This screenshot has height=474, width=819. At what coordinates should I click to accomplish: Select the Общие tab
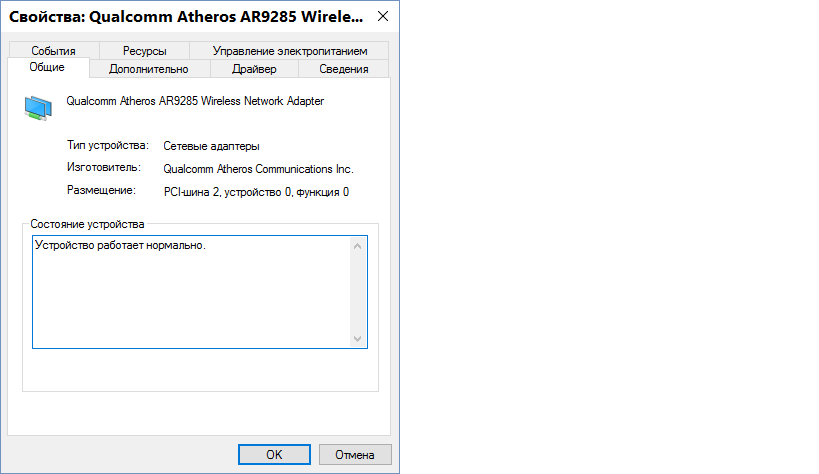[x=47, y=68]
